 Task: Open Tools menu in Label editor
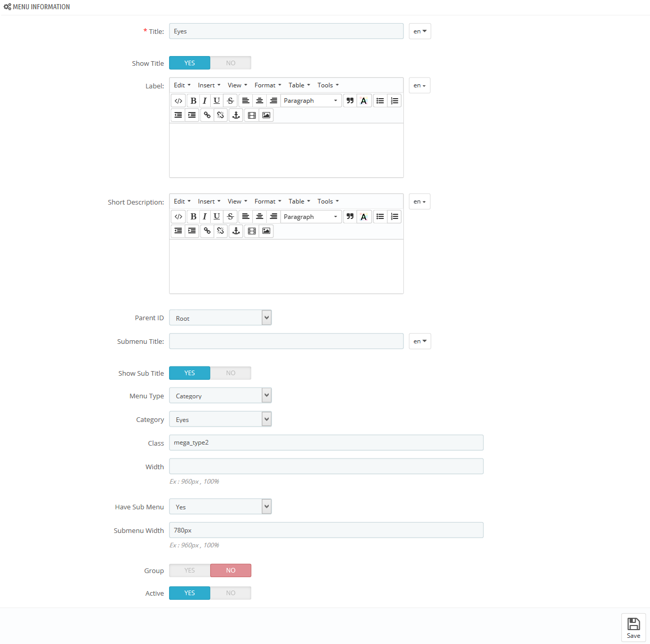pyautogui.click(x=328, y=85)
